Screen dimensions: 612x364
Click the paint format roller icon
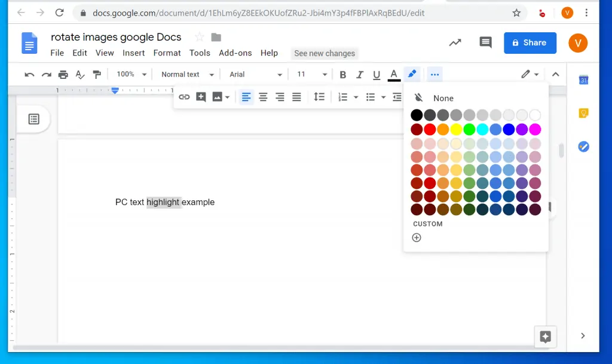coord(97,74)
